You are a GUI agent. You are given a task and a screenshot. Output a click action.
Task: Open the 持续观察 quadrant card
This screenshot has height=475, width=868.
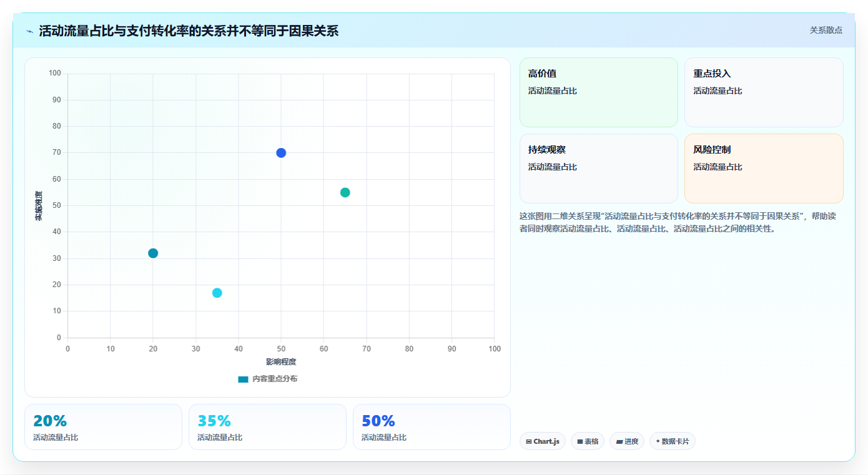[598, 169]
